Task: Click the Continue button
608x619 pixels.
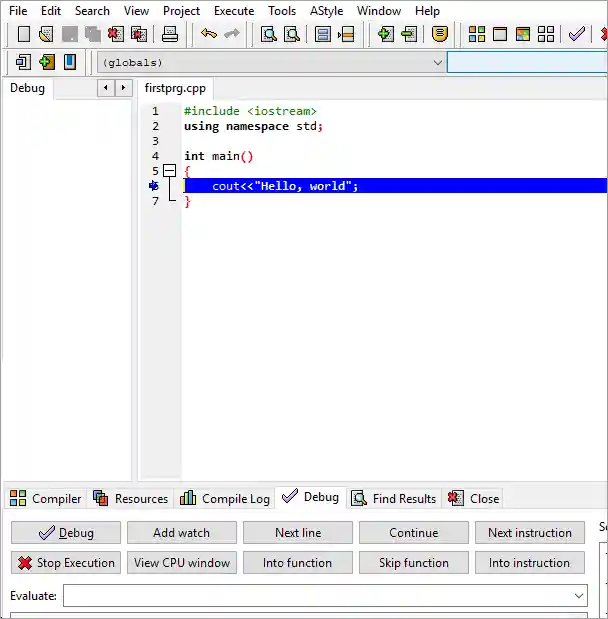Action: tap(414, 533)
